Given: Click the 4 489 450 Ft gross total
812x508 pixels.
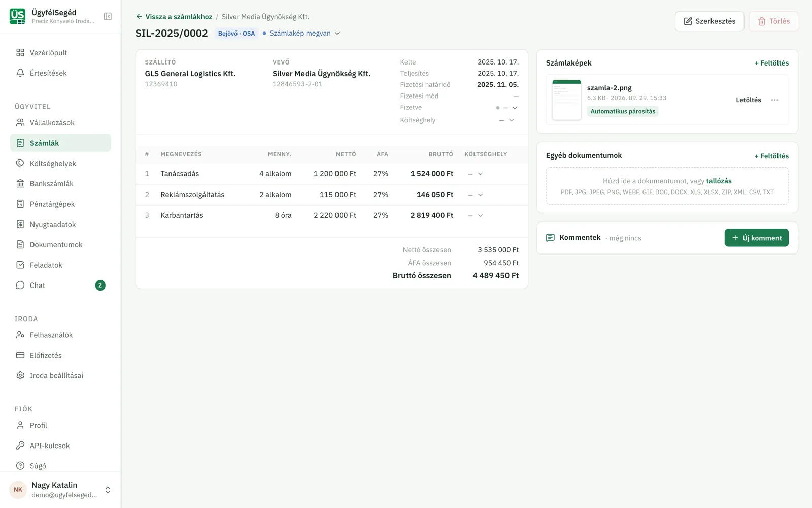Looking at the screenshot, I should click(496, 276).
